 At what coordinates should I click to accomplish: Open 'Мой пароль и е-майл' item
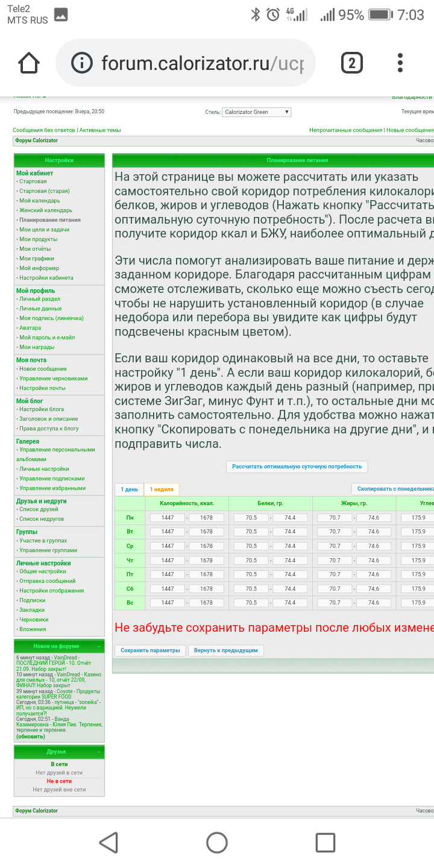coord(47,338)
